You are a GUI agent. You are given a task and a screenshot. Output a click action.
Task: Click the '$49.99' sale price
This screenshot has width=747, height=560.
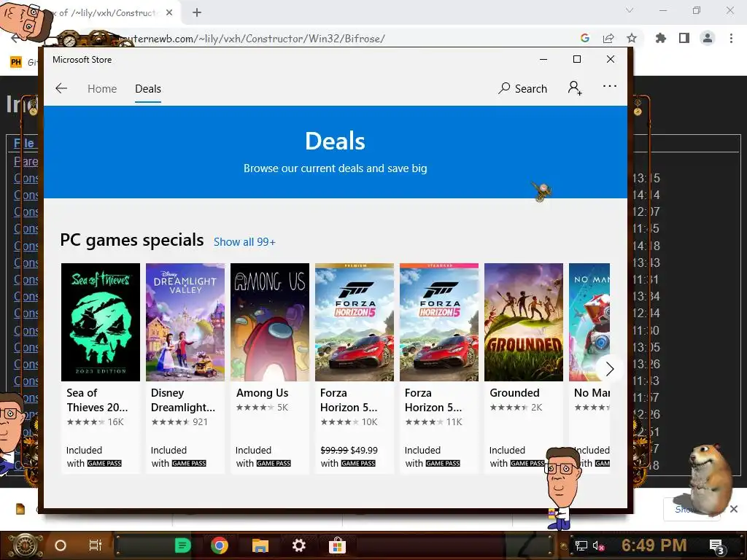tap(364, 450)
